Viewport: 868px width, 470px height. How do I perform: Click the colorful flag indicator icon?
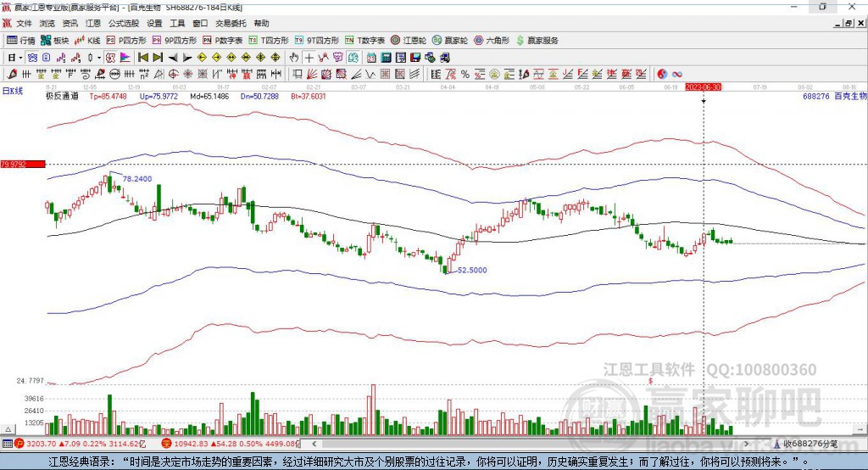125,58
